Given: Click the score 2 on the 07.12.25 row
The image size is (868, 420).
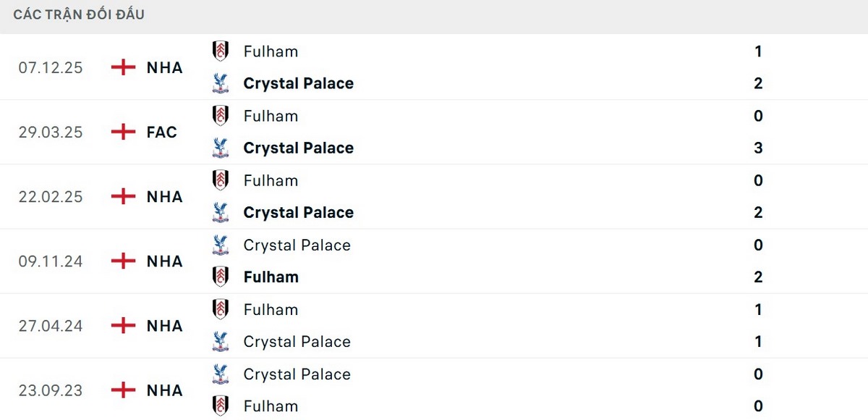Looking at the screenshot, I should 757,83.
